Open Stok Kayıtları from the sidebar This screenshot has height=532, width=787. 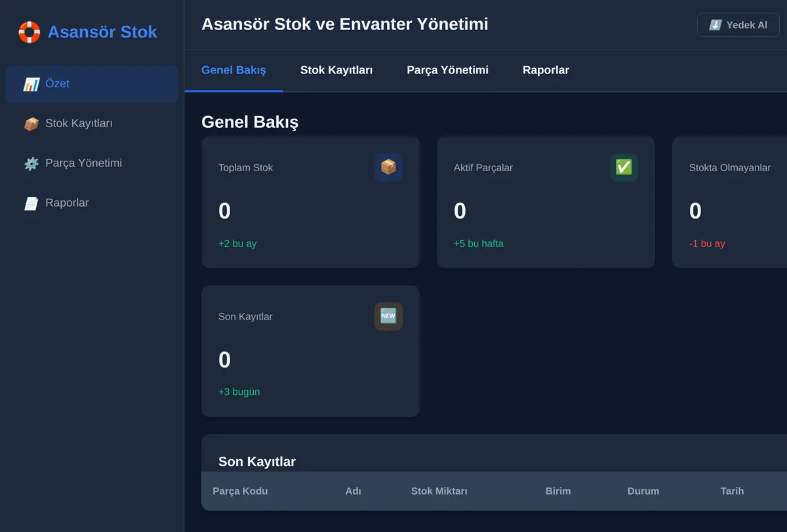92,124
